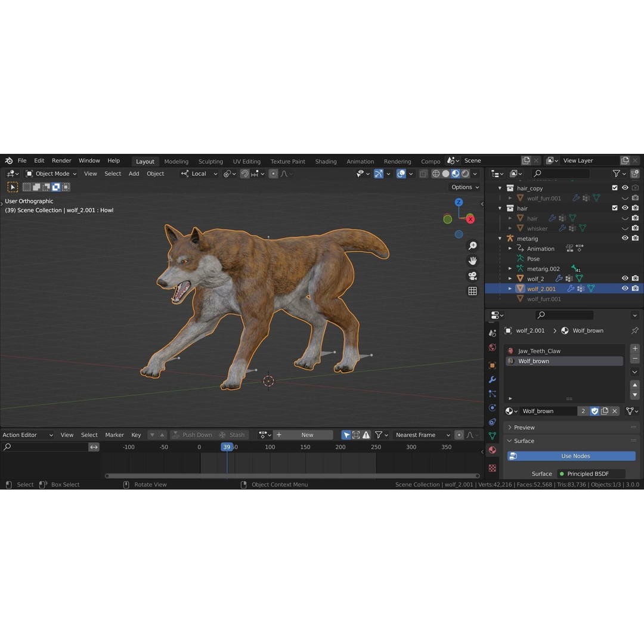Duplicate the Wolf_brown material copy icon
644x644 pixels.
pyautogui.click(x=605, y=411)
